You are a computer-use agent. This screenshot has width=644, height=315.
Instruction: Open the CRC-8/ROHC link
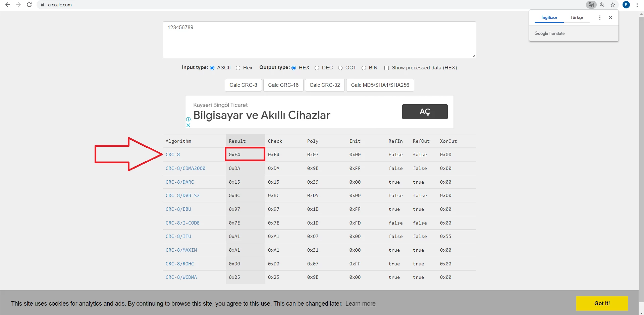pyautogui.click(x=179, y=264)
